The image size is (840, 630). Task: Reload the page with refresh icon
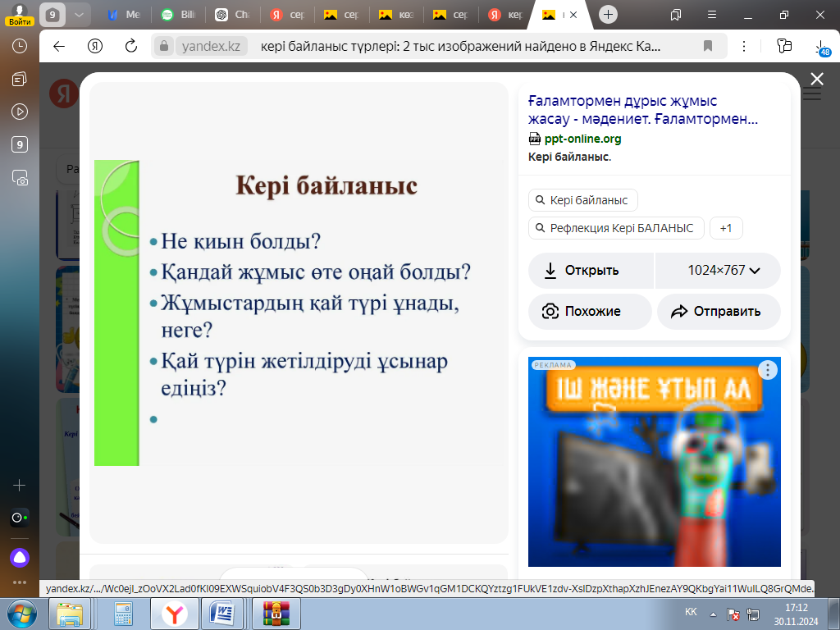click(x=130, y=46)
